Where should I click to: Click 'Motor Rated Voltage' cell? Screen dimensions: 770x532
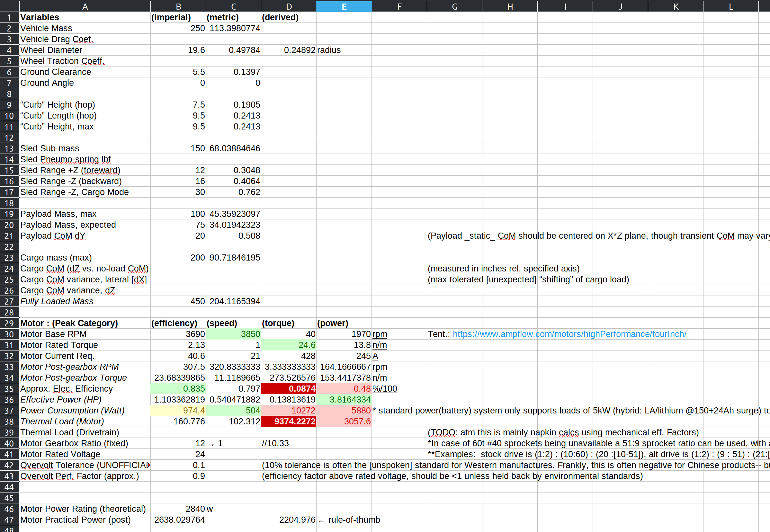click(85, 454)
